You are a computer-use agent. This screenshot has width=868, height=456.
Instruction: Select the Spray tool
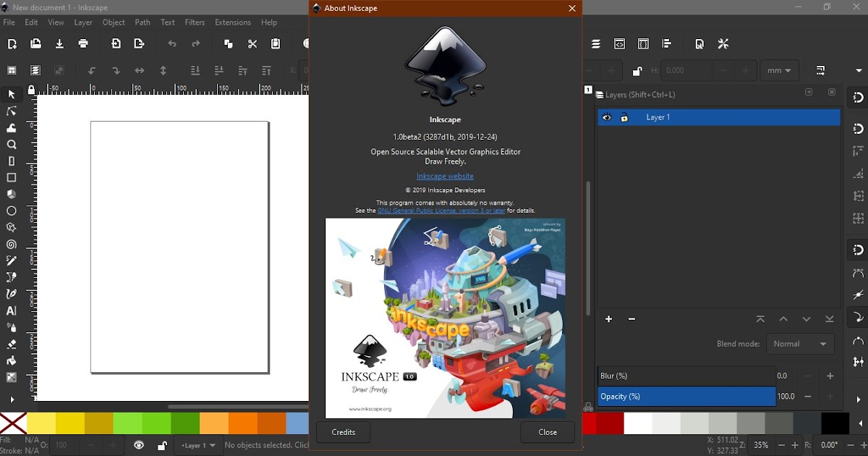12,328
